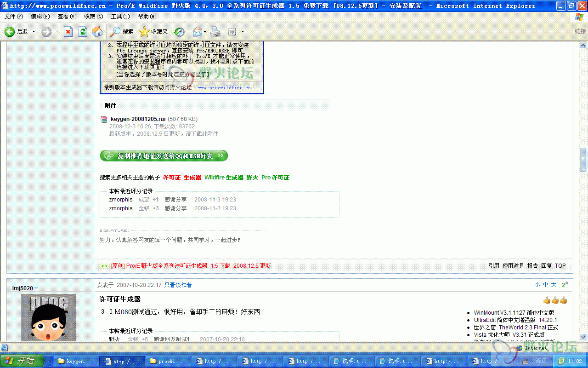Click 报告 to report the post
Image resolution: width=588 pixels, height=368 pixels.
tap(532, 266)
